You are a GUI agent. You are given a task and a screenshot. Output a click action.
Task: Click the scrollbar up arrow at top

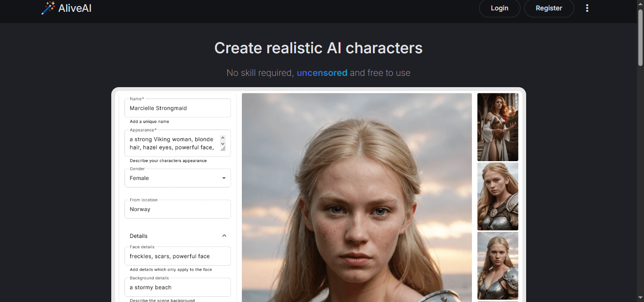(640, 4)
